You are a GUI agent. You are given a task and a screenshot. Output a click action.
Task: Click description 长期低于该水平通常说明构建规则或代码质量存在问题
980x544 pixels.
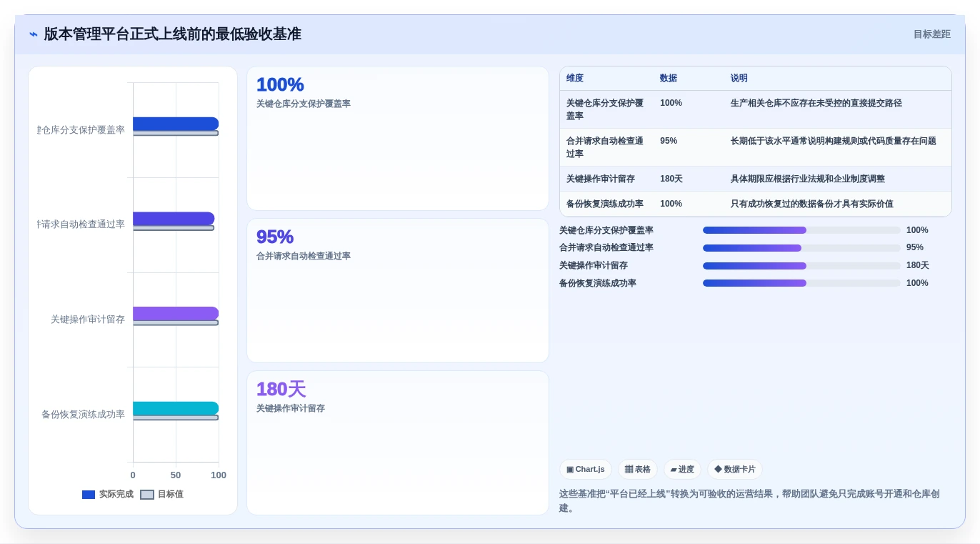tap(834, 142)
